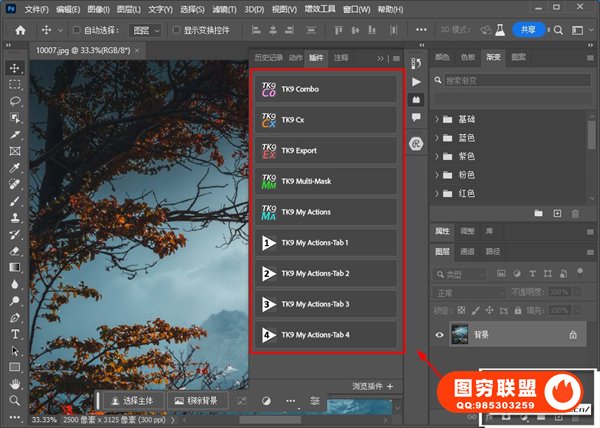This screenshot has width=600, height=428.
Task: Switch to the 历史记录 tab
Action: point(266,58)
